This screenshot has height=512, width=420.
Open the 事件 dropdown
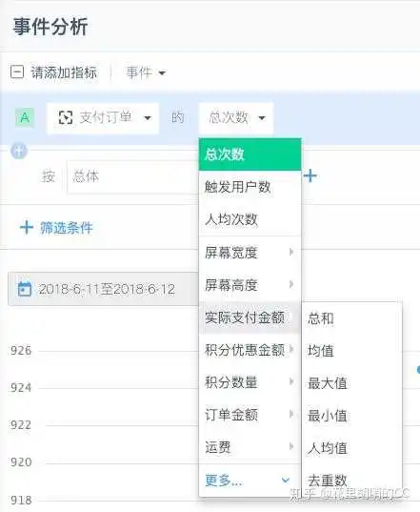pos(146,72)
